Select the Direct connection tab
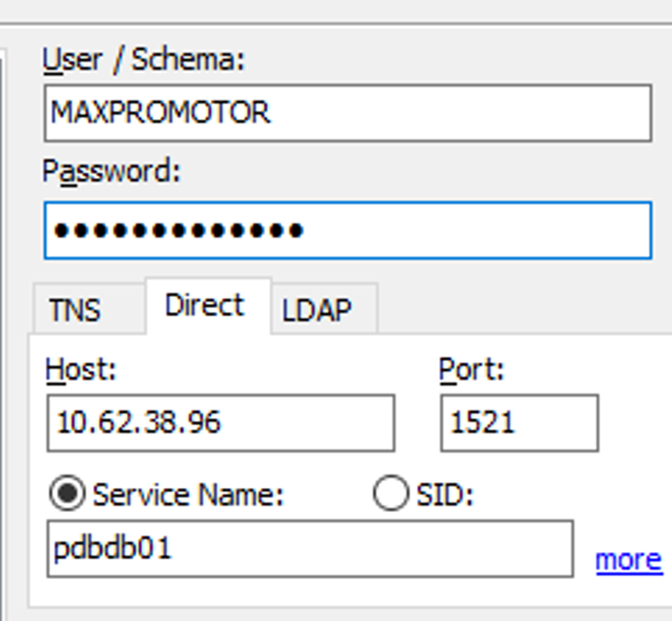Viewport: 672px width, 621px height. (x=204, y=306)
